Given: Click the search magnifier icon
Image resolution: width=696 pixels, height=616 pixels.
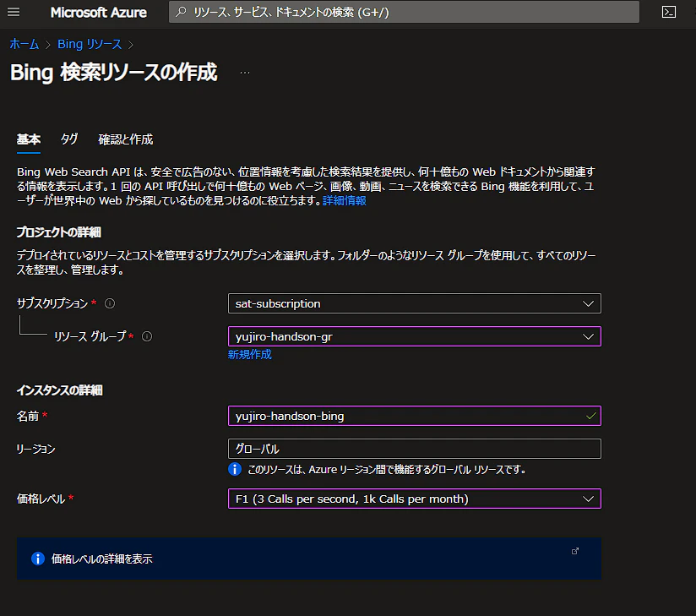Looking at the screenshot, I should coord(181,12).
